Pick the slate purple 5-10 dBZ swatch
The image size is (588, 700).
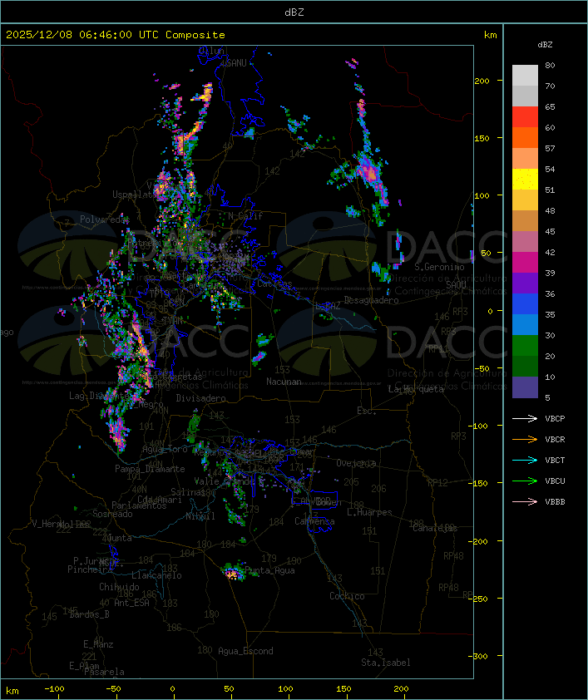[x=525, y=387]
